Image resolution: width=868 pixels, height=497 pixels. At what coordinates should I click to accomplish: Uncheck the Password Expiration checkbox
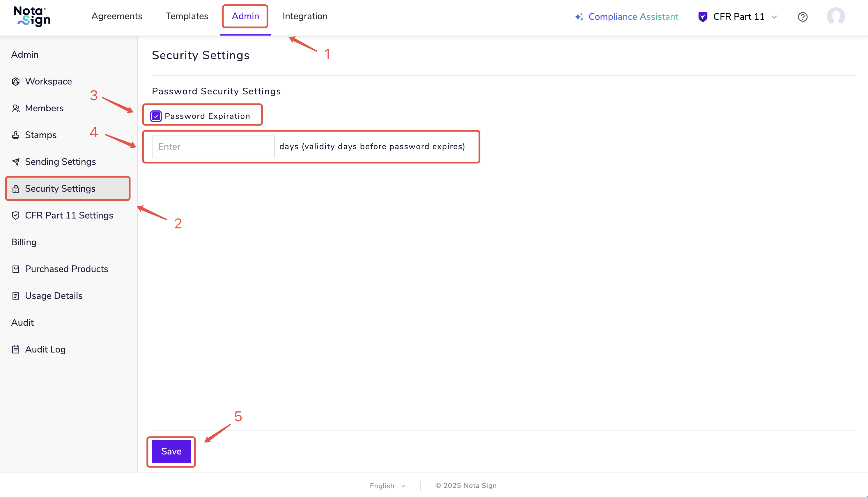(156, 116)
